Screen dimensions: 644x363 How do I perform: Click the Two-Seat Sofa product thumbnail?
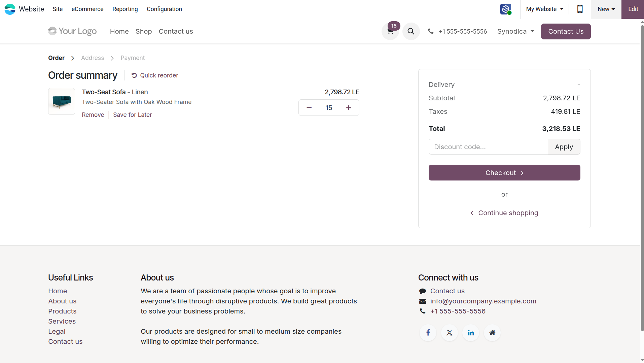[x=62, y=101]
